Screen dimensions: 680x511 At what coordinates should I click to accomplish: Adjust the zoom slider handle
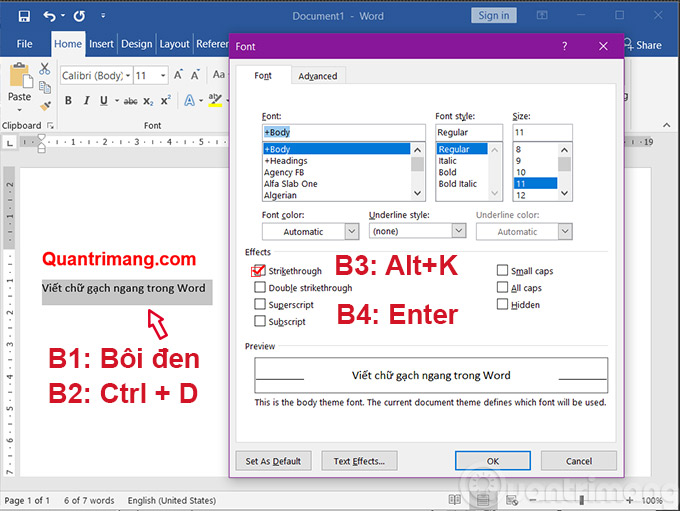pyautogui.click(x=581, y=500)
